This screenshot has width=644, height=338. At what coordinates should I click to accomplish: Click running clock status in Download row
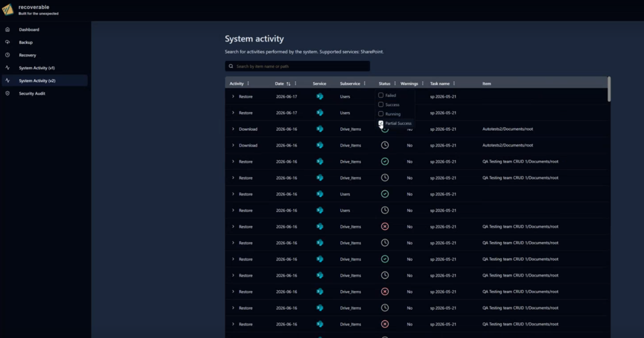coord(385,145)
